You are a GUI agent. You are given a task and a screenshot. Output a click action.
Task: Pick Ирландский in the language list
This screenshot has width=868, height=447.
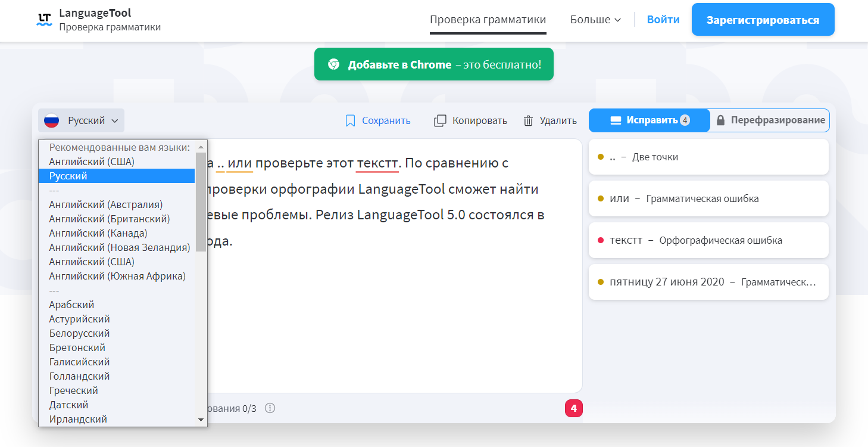pos(117,419)
